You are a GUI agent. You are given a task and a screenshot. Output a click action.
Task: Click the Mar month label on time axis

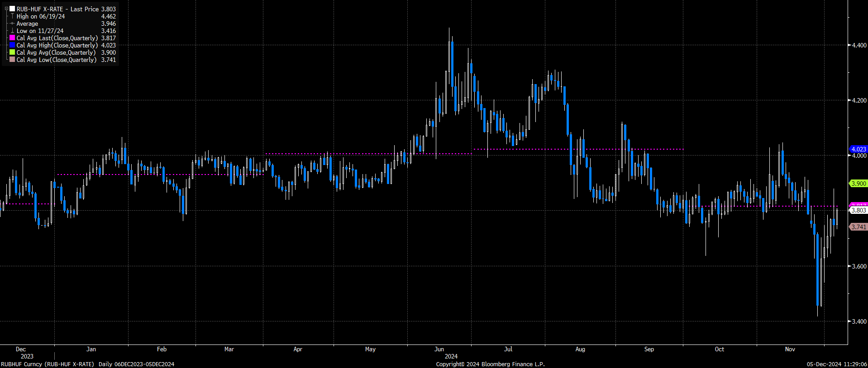pos(229,349)
